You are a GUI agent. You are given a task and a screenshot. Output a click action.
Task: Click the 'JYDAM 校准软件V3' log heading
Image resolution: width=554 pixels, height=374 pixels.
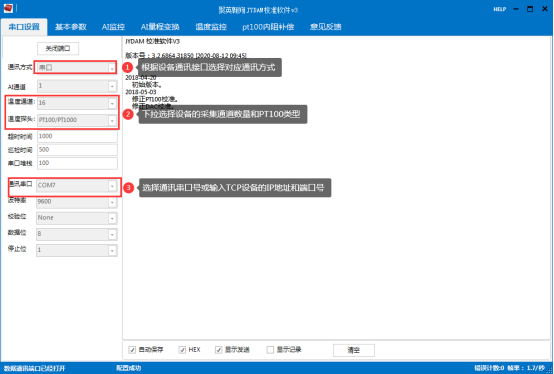tap(153, 41)
